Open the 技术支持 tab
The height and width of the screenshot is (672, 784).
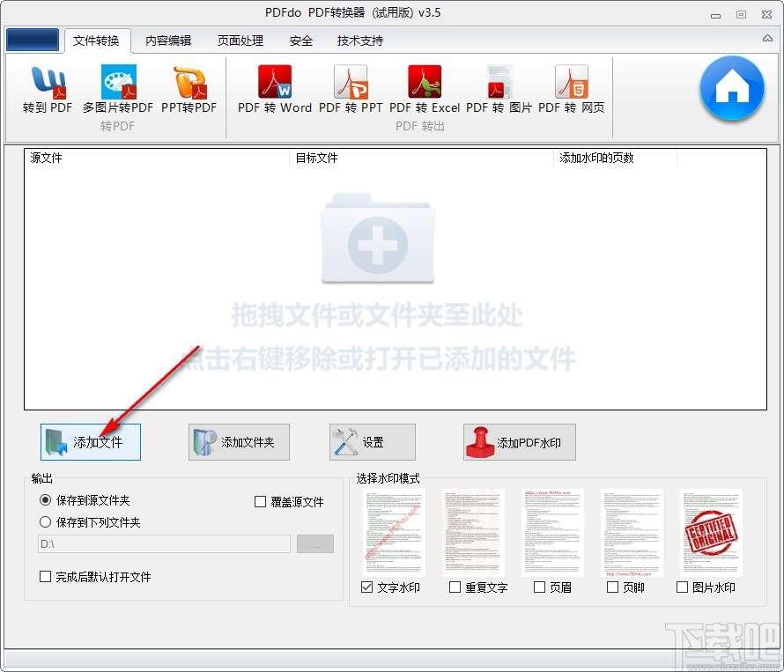[x=360, y=41]
